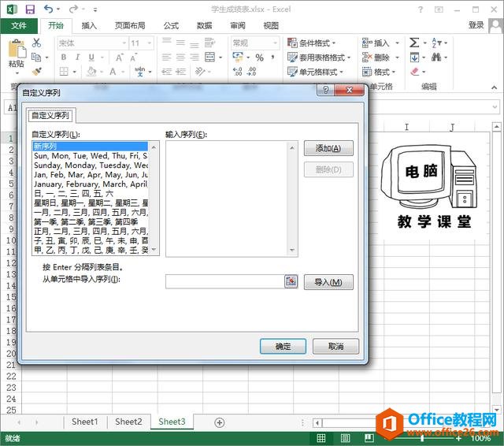Click the range selector icon in import field
This screenshot has height=446, width=504.
(291, 281)
